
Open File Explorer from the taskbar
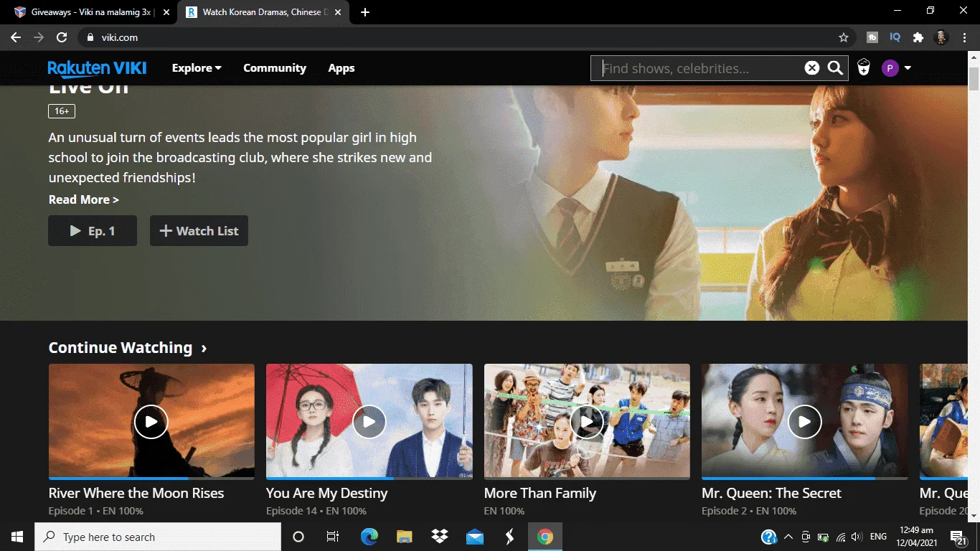point(405,537)
